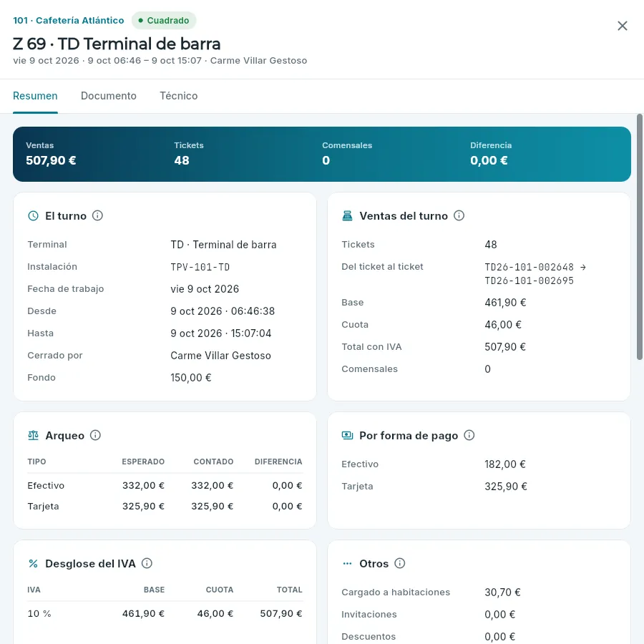Screen dimensions: 644x644
Task: Follow the 101 · Cafetería Atlántico link
Action: 69,21
